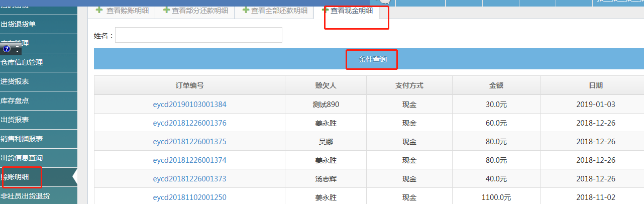Image resolution: width=644 pixels, height=204 pixels.
Task: Open order link eycd20181226001375
Action: pos(189,142)
